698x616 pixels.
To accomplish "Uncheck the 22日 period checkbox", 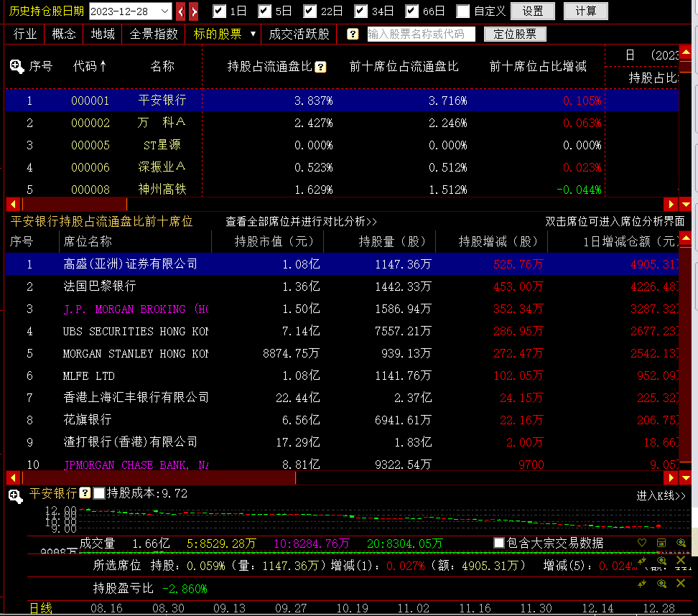I will click(310, 11).
